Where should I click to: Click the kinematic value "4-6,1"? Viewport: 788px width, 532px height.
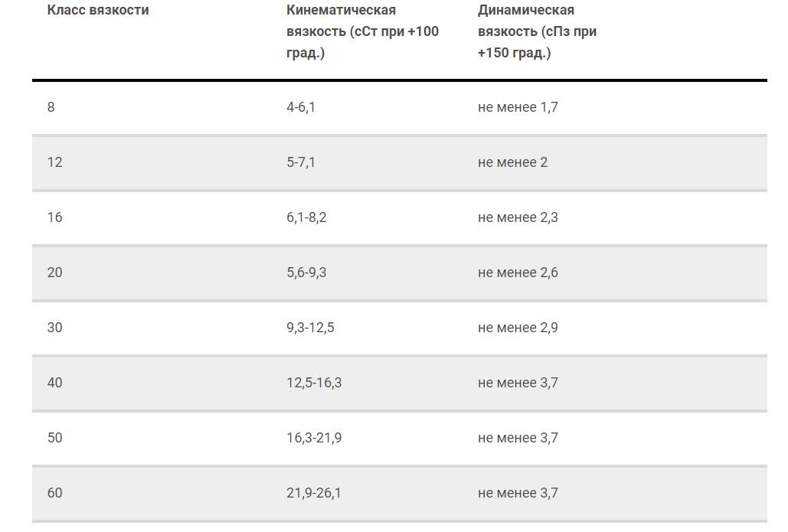pos(301,107)
